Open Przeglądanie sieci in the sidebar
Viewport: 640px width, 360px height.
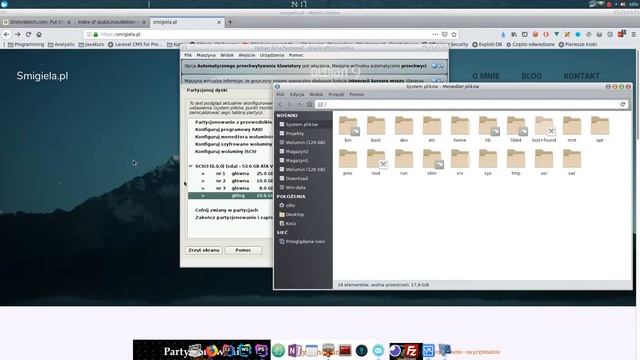304,241
